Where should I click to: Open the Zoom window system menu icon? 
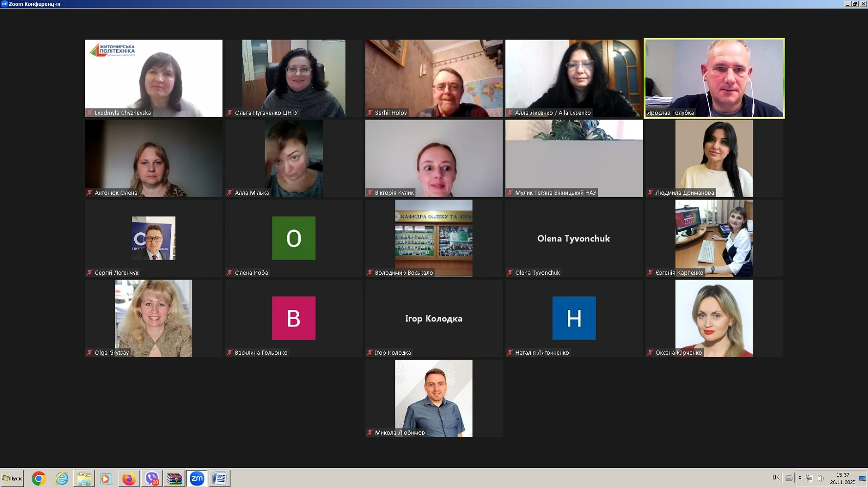[x=4, y=4]
